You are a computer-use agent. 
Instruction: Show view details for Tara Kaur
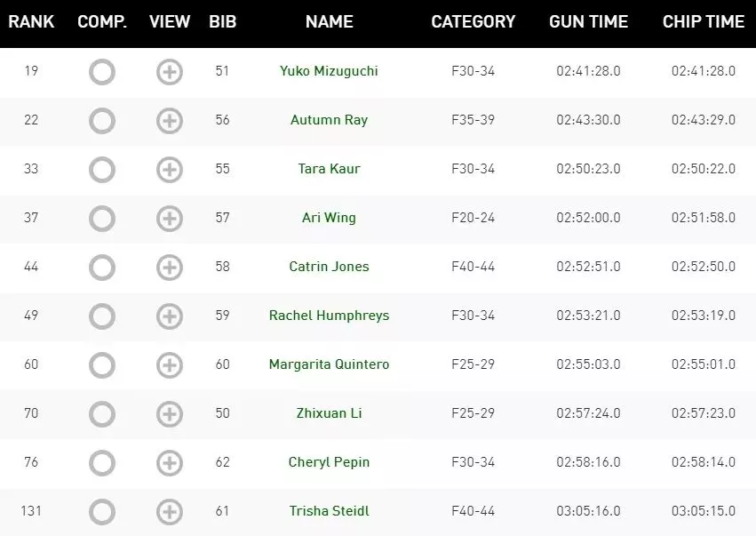[169, 170]
